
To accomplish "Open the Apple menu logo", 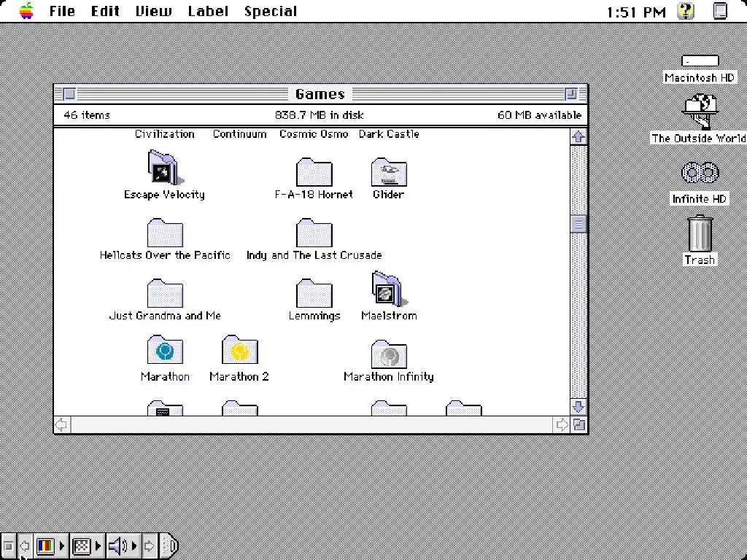I will click(x=27, y=10).
